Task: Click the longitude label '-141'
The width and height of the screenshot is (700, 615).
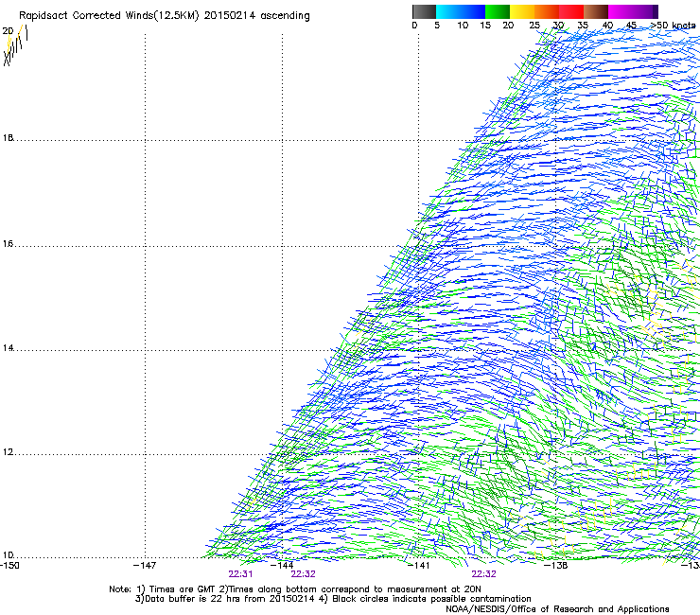Action: (x=418, y=566)
